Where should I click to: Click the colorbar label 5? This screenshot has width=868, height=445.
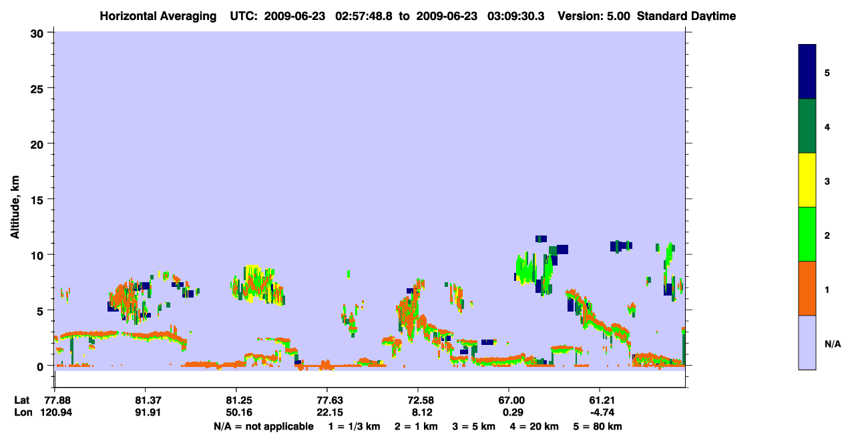click(x=827, y=72)
